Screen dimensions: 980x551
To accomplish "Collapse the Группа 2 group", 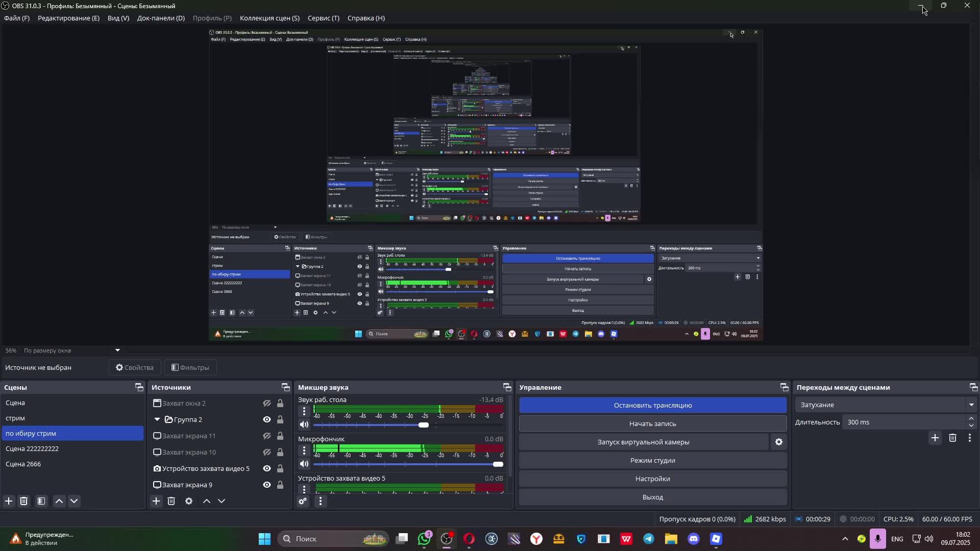I will [x=157, y=420].
